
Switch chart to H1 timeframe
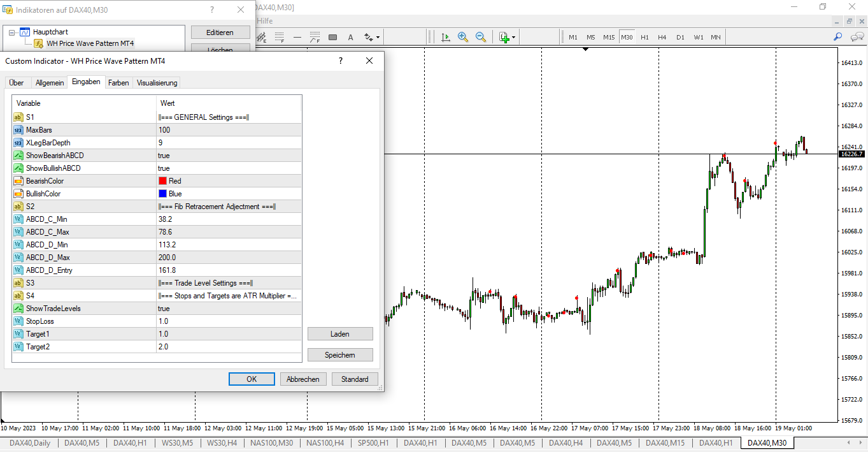point(644,37)
